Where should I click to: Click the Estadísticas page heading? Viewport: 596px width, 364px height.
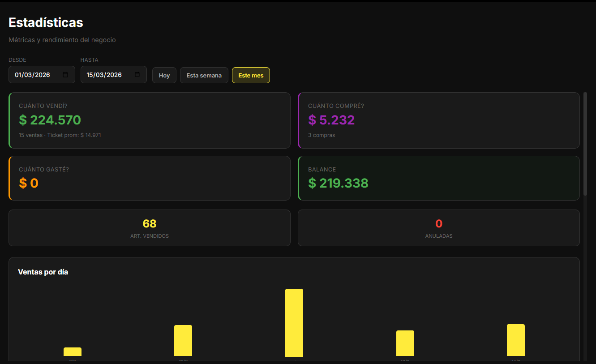click(x=46, y=22)
